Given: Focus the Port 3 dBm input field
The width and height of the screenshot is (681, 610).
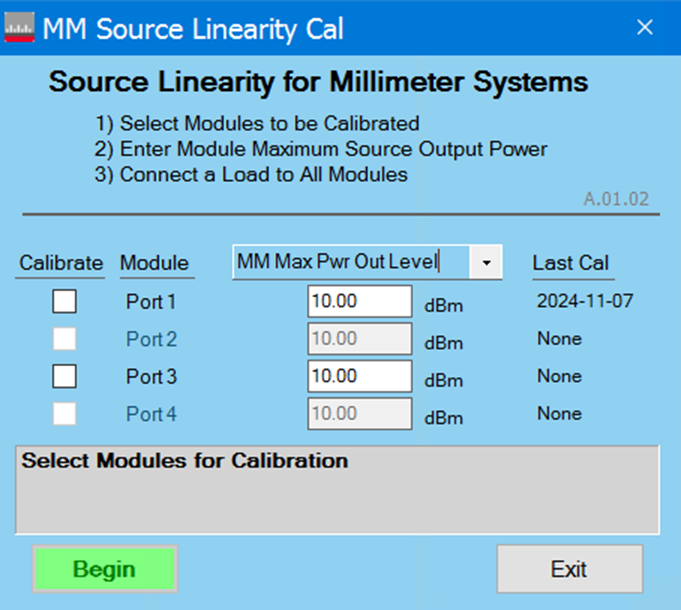Looking at the screenshot, I should (x=359, y=376).
